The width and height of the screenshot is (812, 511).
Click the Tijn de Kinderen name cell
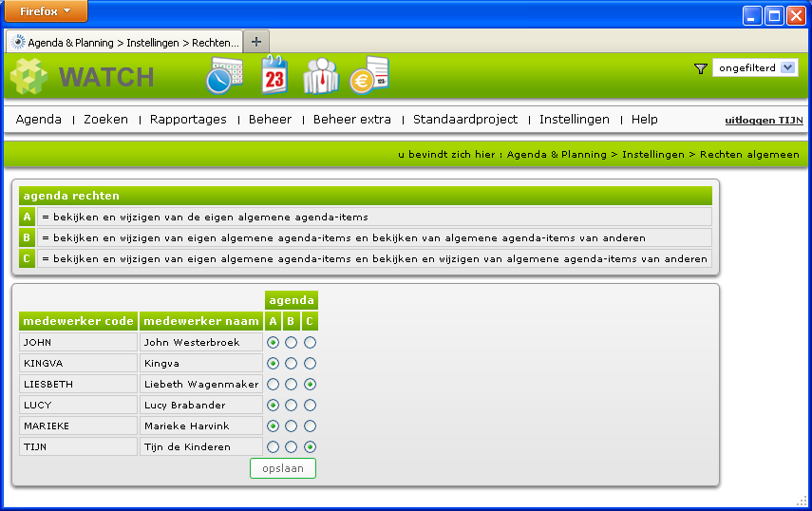[x=201, y=446]
